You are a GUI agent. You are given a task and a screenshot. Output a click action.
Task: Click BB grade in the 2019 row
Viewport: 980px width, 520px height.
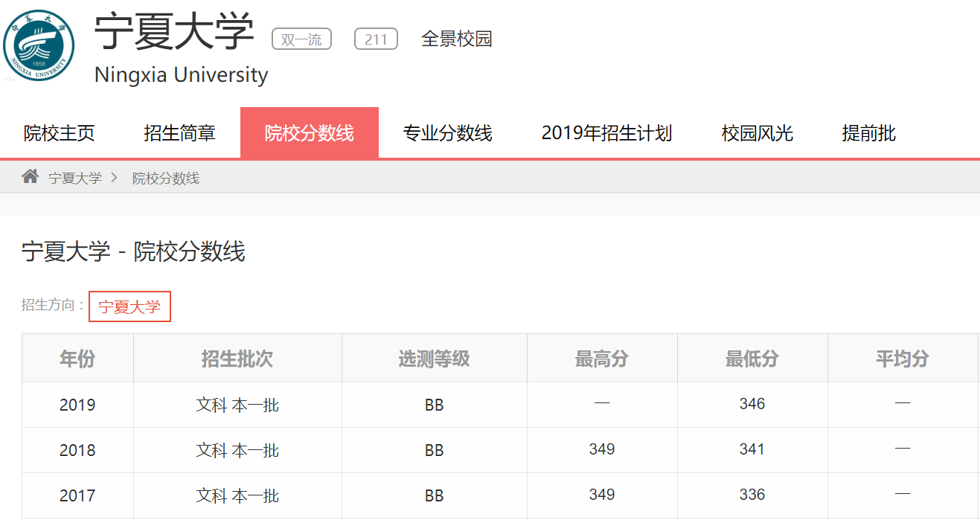[x=435, y=405]
